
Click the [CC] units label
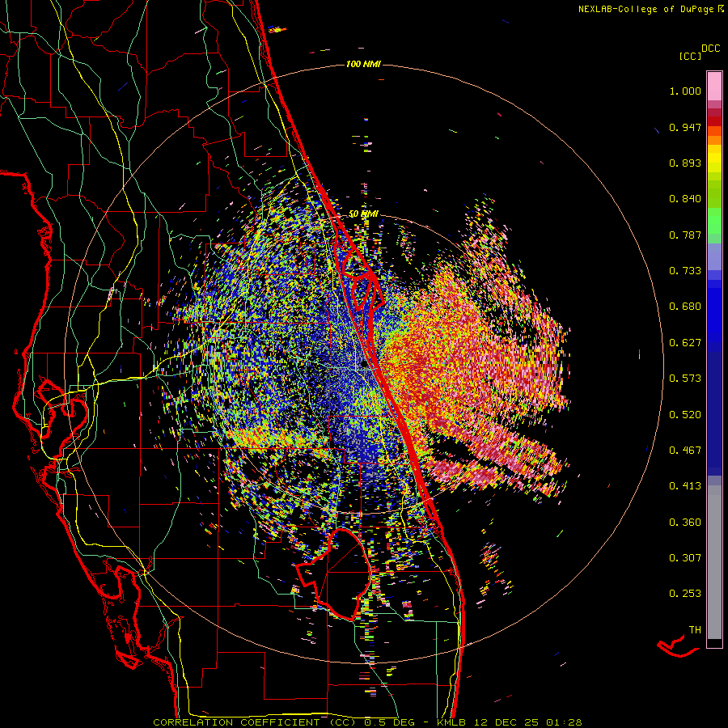690,56
